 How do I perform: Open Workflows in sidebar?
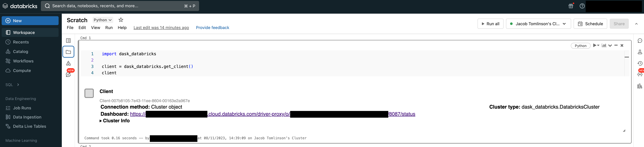pyautogui.click(x=19, y=61)
